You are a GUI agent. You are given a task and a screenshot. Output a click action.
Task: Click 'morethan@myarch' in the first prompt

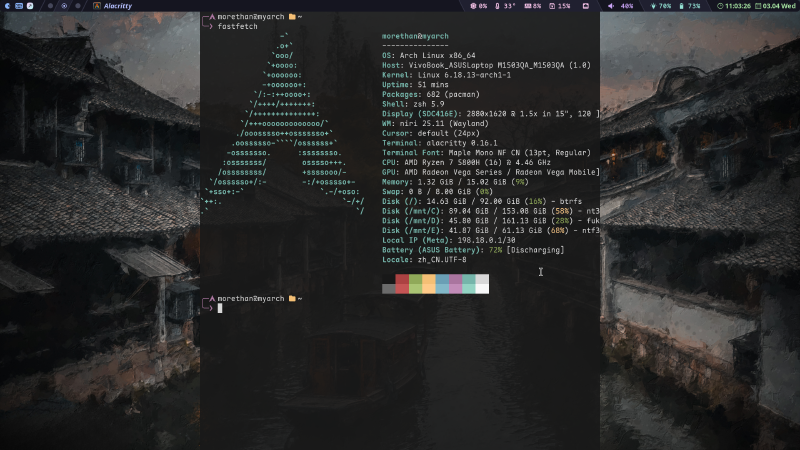pos(251,16)
